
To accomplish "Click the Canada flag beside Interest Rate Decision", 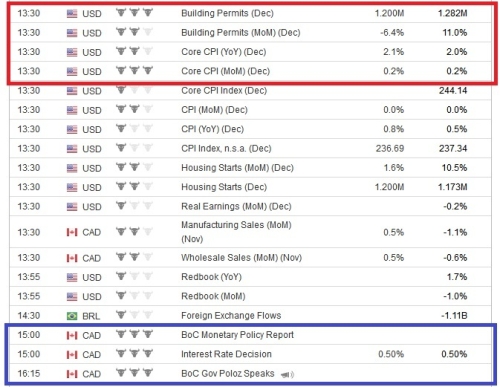I will pyautogui.click(x=72, y=355).
